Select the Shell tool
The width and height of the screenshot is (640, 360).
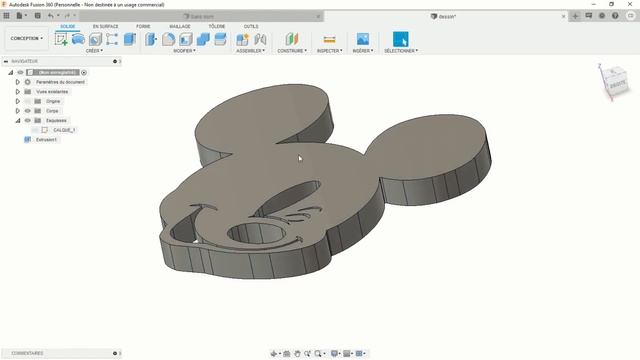[186, 39]
